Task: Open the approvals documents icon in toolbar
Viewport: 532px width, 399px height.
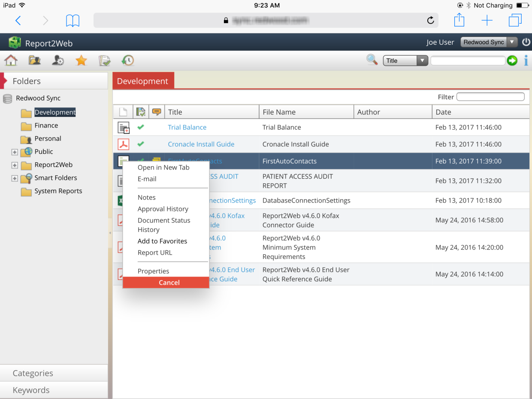Action: (104, 60)
